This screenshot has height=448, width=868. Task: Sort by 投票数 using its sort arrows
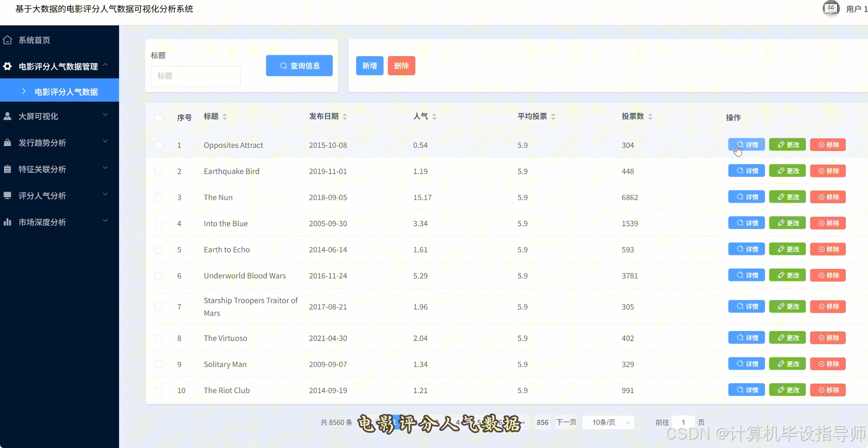pos(650,117)
